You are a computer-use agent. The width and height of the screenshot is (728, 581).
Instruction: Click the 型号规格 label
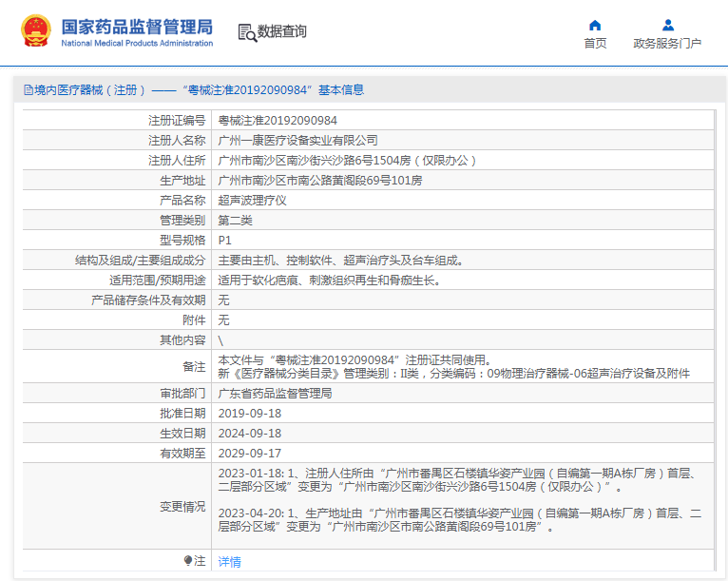182,241
